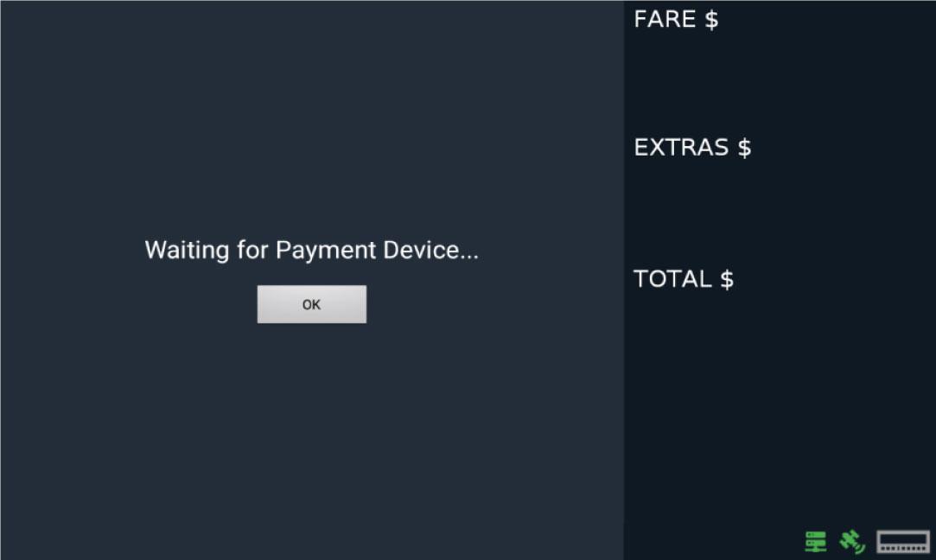Tap the empty fare amount area below FARE $
Image resolution: width=936 pixels, height=560 pixels.
(x=778, y=78)
